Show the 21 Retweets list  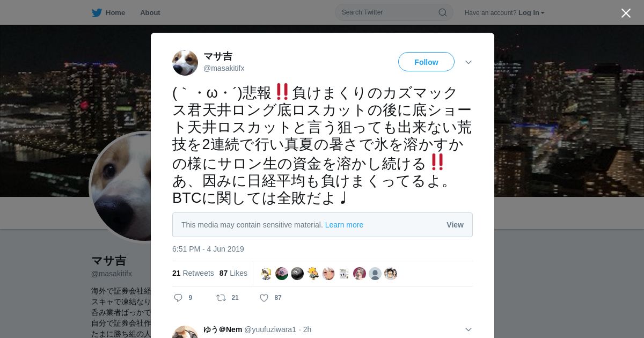(193, 273)
